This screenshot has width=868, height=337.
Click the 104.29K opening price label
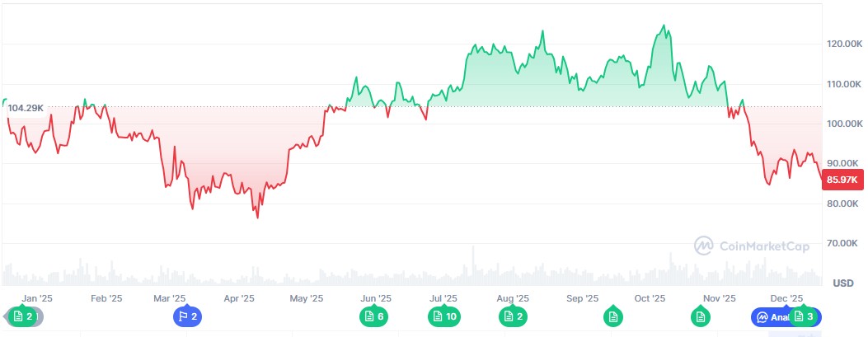tap(26, 108)
